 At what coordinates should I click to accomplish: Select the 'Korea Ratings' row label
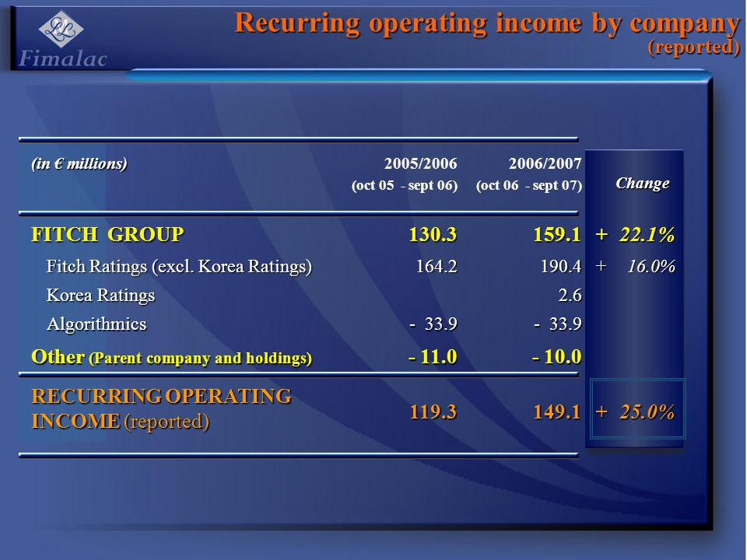coord(100,296)
